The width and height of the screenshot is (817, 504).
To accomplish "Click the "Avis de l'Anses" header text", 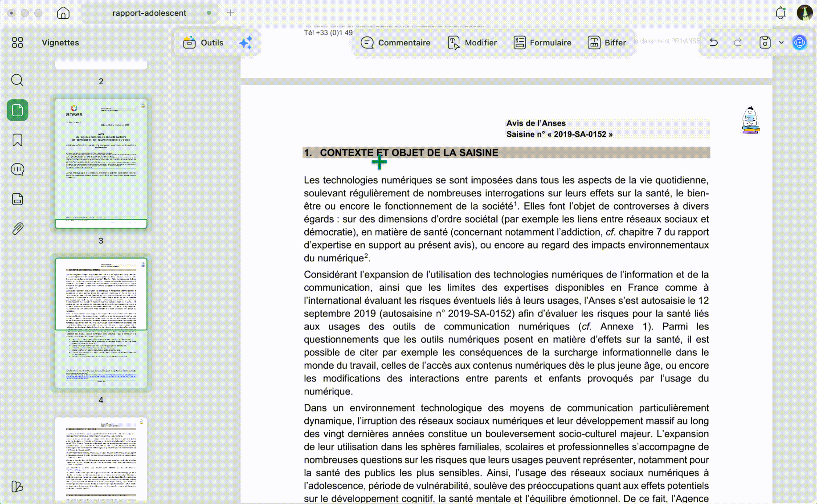I will 536,123.
